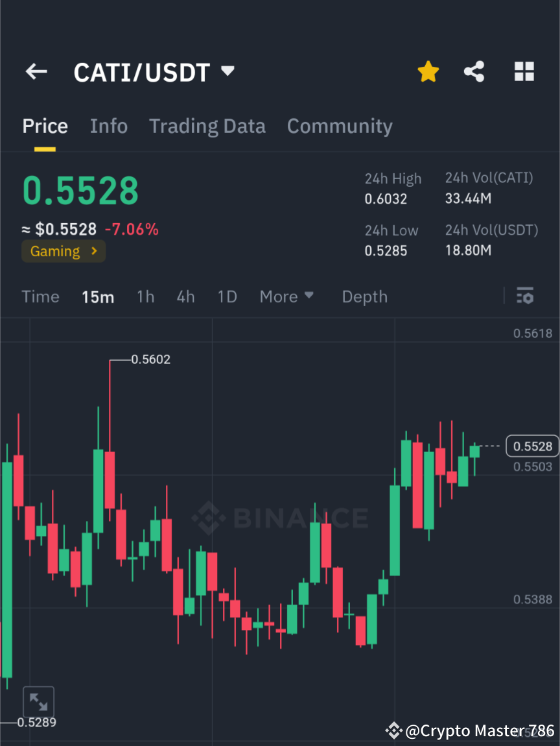Screen dimensions: 560x746
Task: View the Community tab
Action: coord(340,126)
